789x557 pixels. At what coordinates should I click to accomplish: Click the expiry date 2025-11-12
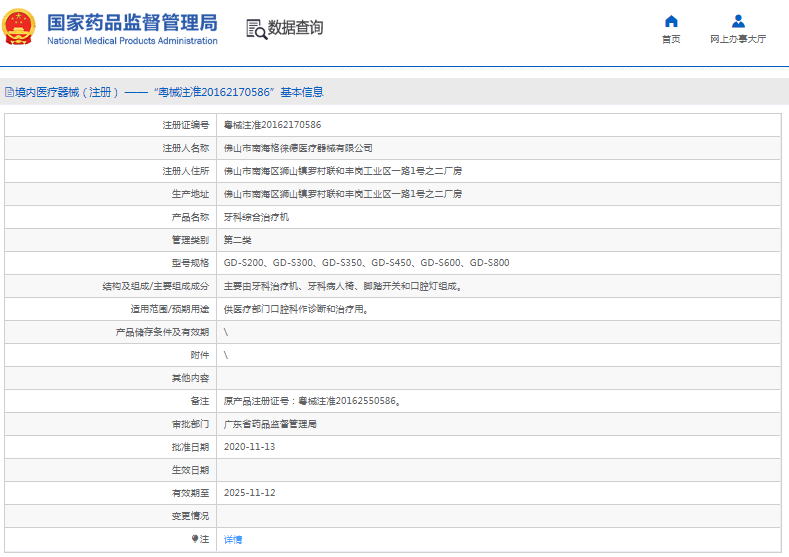(x=249, y=493)
